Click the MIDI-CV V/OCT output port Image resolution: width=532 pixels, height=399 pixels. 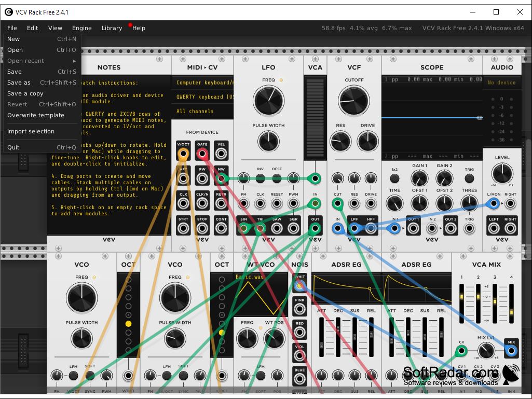pos(183,154)
